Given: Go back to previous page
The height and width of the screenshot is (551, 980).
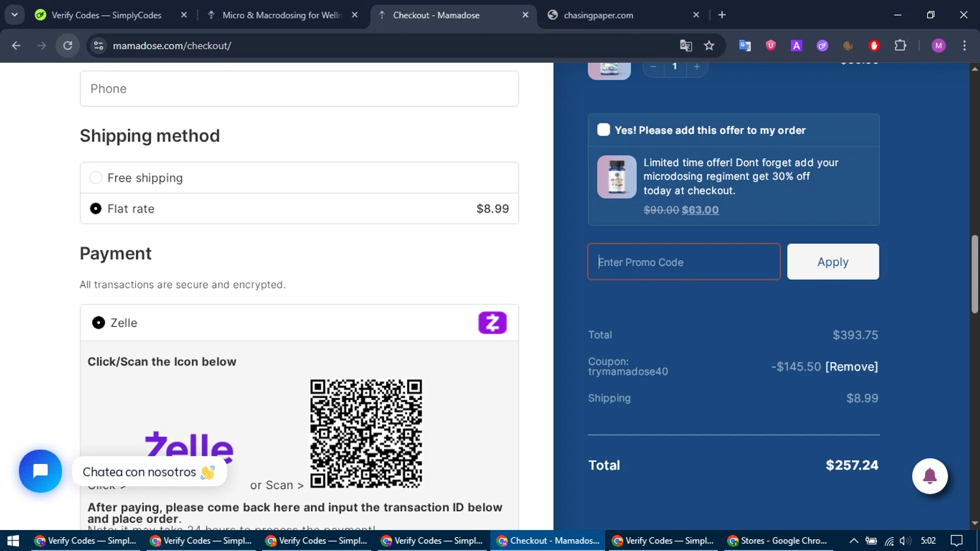Looking at the screenshot, I should [x=16, y=46].
